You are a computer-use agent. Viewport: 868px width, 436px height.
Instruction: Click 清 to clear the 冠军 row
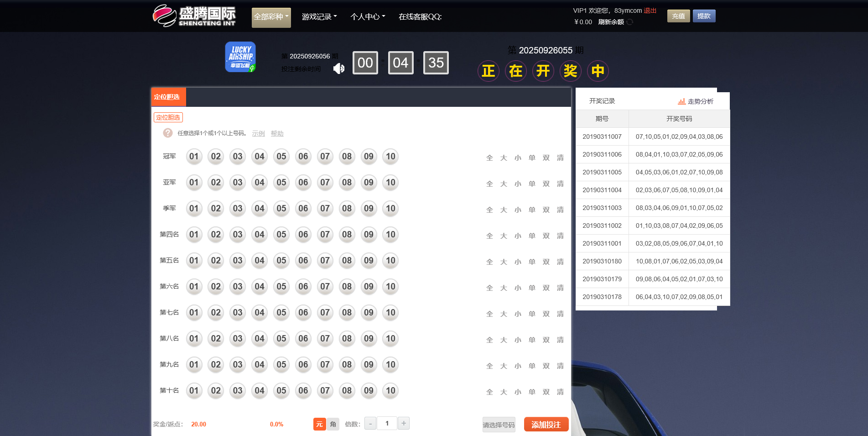pyautogui.click(x=560, y=158)
